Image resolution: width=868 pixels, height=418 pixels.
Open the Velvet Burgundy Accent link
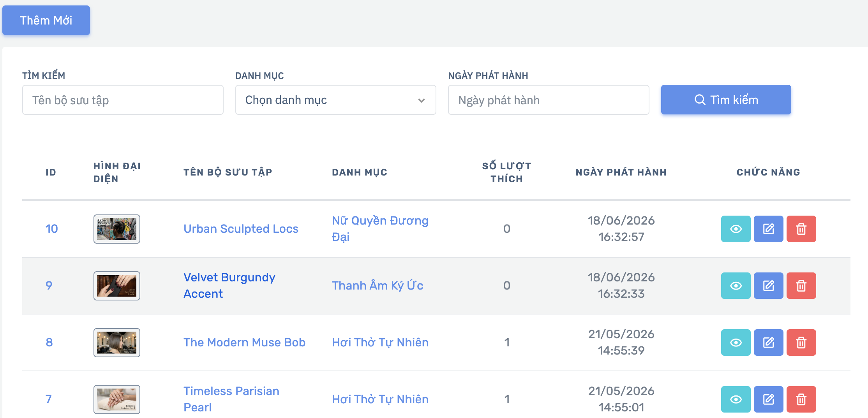click(x=229, y=286)
